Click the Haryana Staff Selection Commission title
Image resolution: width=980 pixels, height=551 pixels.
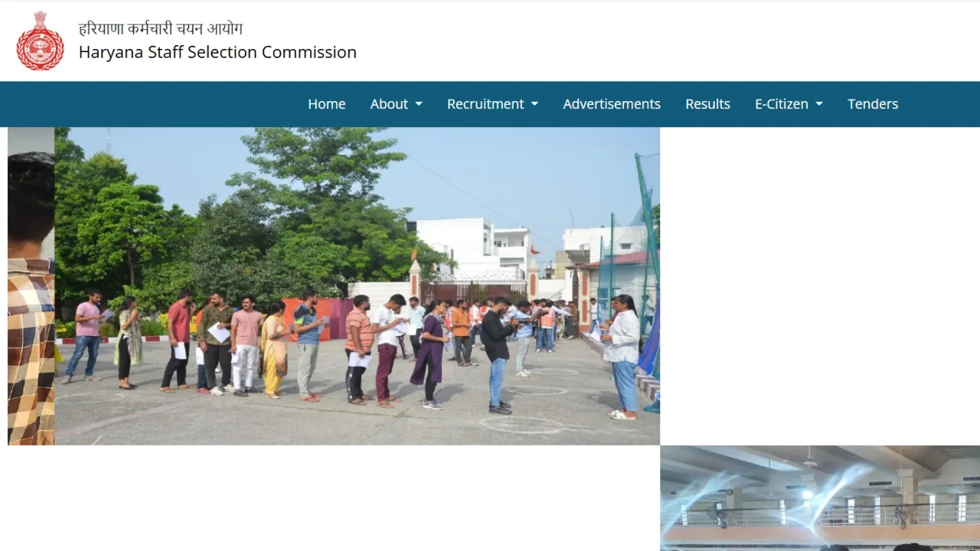coord(217,52)
